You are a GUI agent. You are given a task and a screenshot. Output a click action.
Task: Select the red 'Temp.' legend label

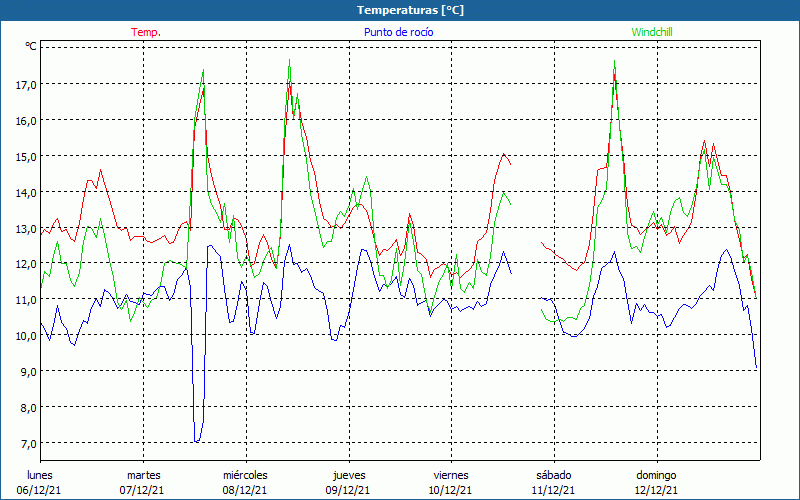pyautogui.click(x=146, y=32)
